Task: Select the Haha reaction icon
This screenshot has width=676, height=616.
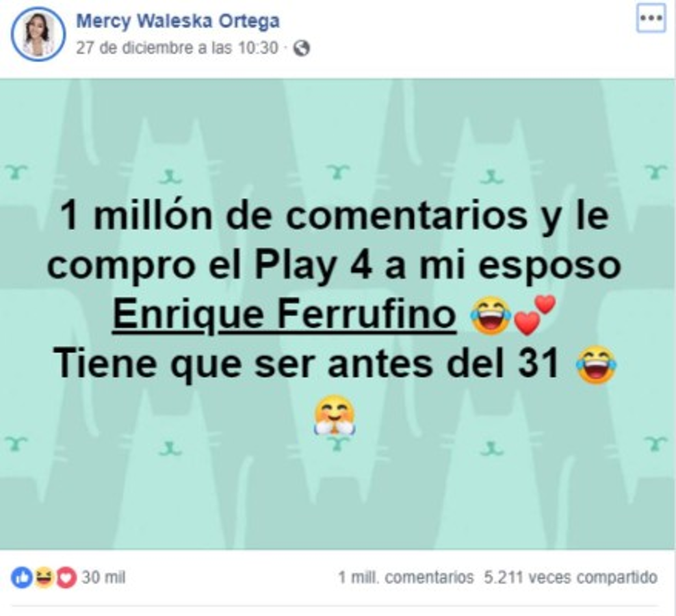Action: (44, 577)
